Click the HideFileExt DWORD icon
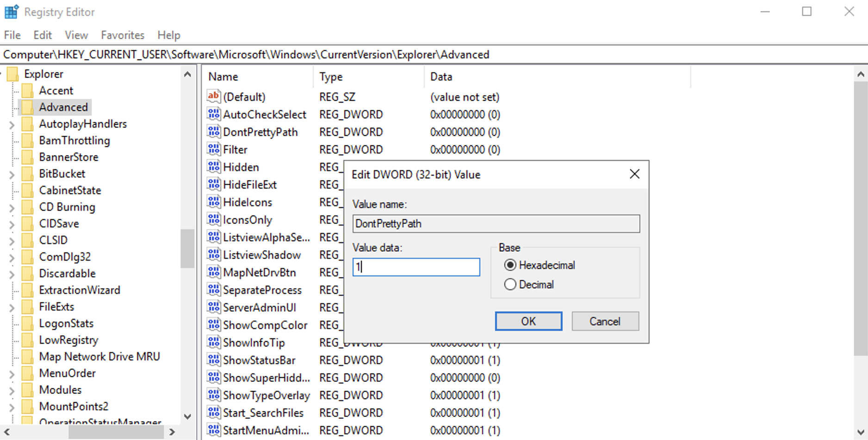The height and width of the screenshot is (440, 868). [213, 184]
